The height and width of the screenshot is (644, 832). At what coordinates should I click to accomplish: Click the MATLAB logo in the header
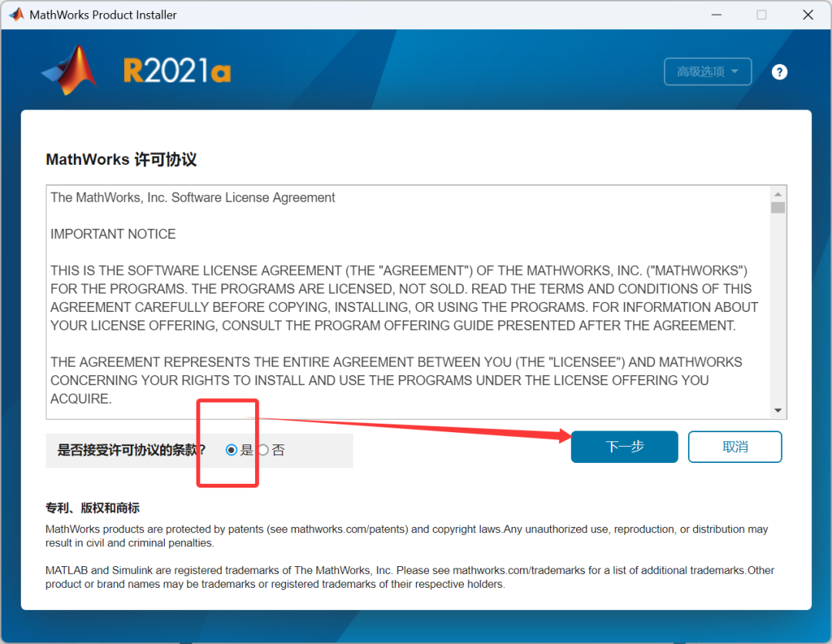pos(69,70)
